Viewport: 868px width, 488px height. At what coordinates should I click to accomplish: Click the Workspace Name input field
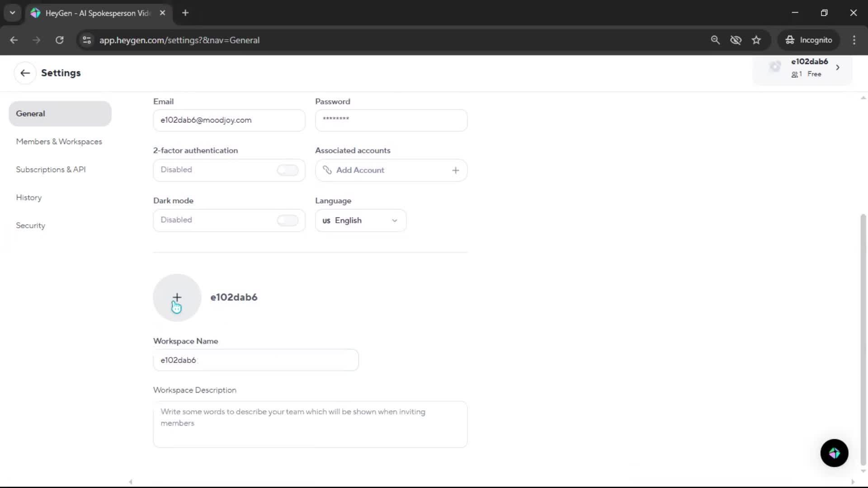pyautogui.click(x=255, y=360)
